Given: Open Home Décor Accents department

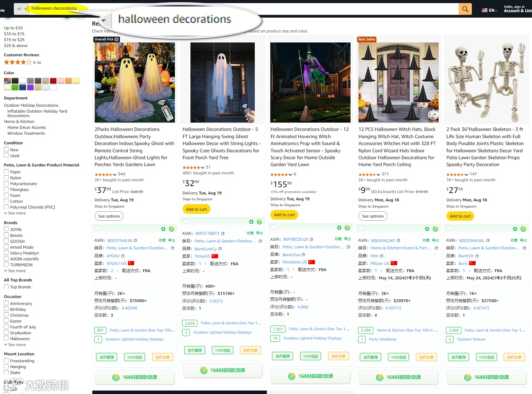Looking at the screenshot, I should coord(27,127).
